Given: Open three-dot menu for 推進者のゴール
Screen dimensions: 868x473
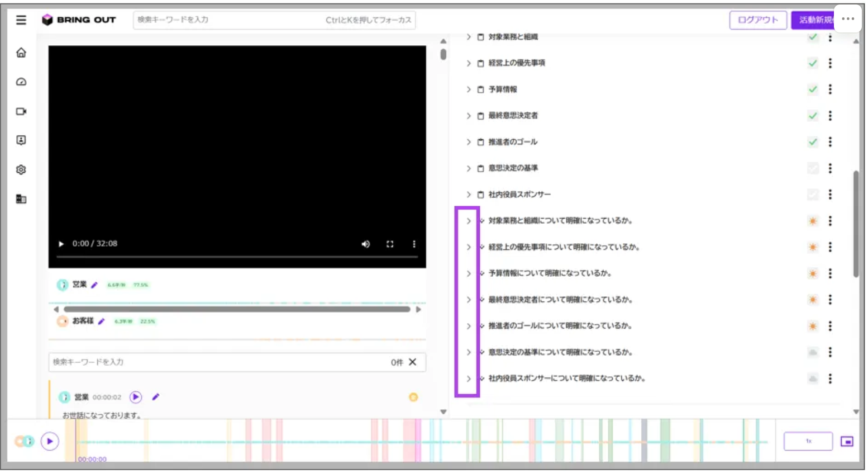Looking at the screenshot, I should (830, 142).
